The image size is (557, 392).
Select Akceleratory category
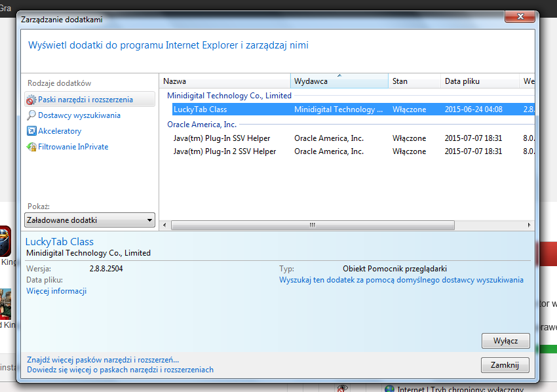tap(60, 131)
